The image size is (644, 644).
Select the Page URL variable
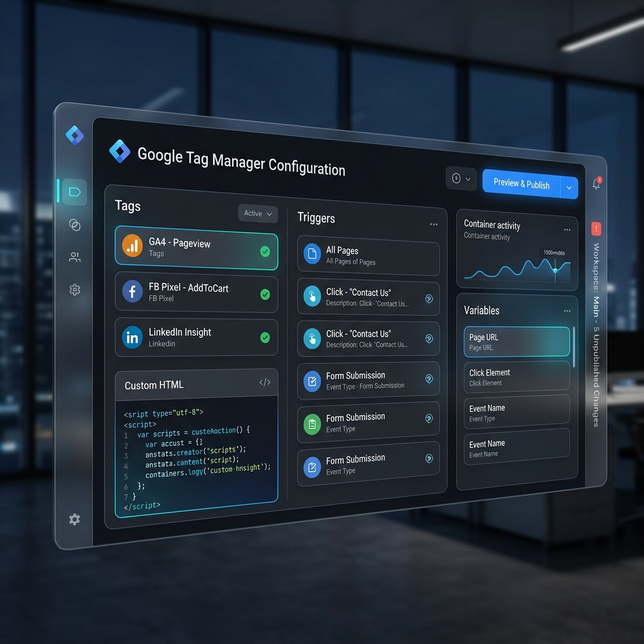click(x=517, y=341)
